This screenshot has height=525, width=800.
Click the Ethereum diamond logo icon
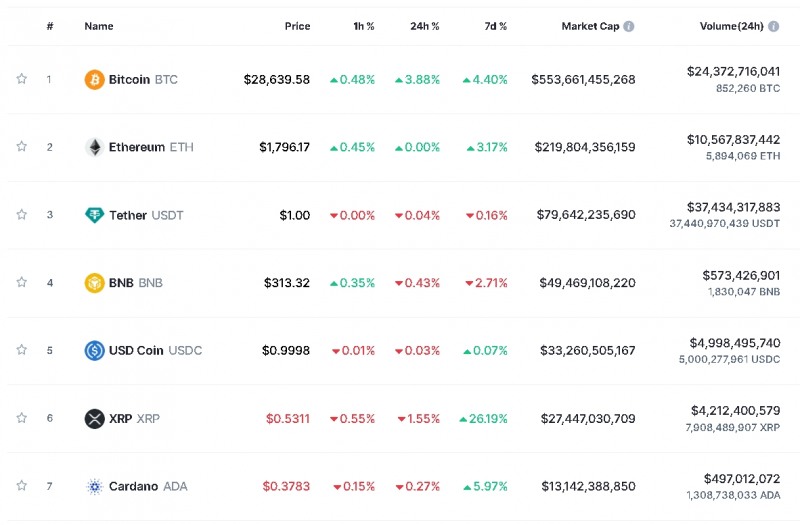[x=94, y=147]
